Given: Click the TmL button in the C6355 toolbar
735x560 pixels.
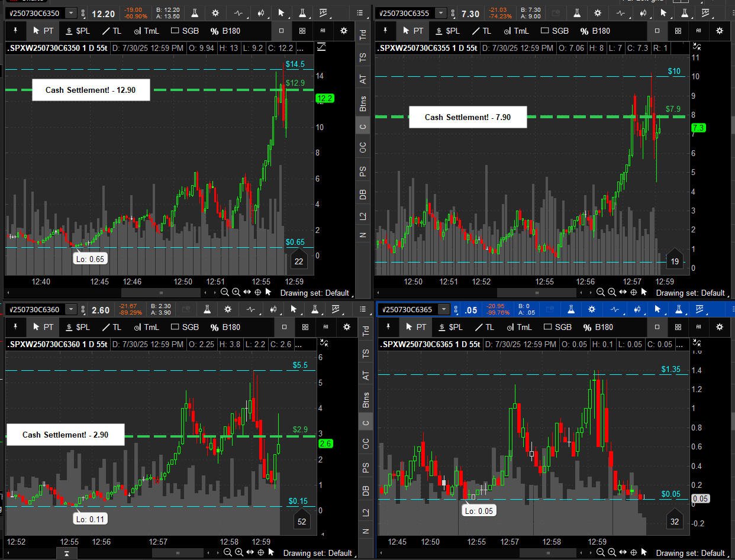Looking at the screenshot, I should coord(515,31).
